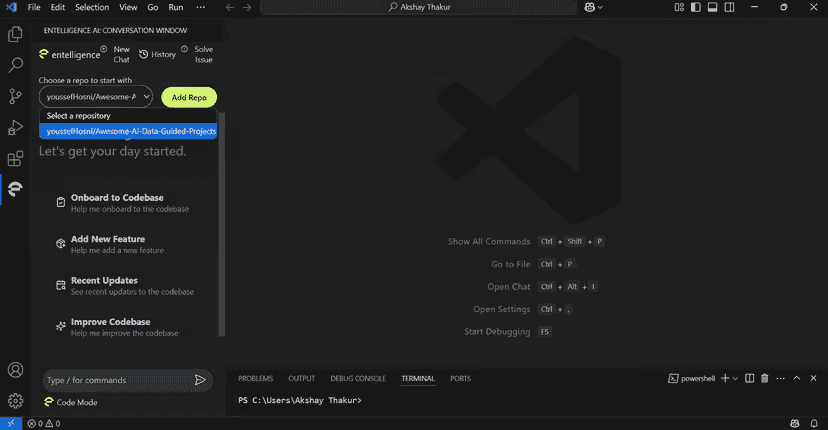Click the terminal prompt 'PS C:\Users\Akshay Thakur>'
828x430 pixels.
pos(300,400)
